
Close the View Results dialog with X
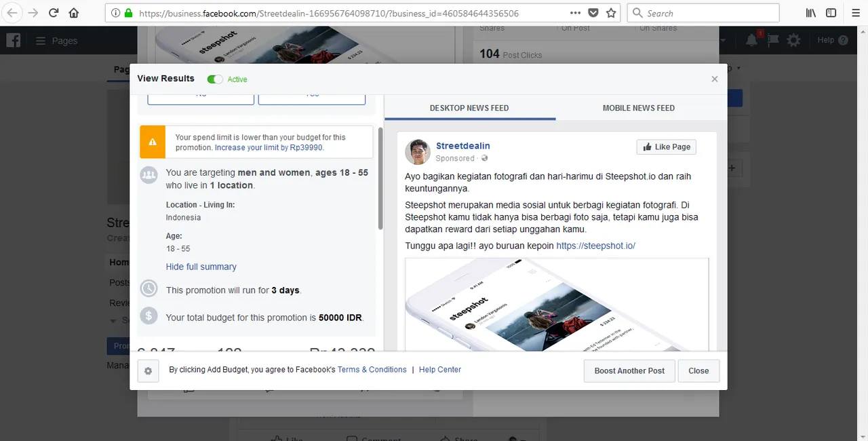(x=714, y=79)
